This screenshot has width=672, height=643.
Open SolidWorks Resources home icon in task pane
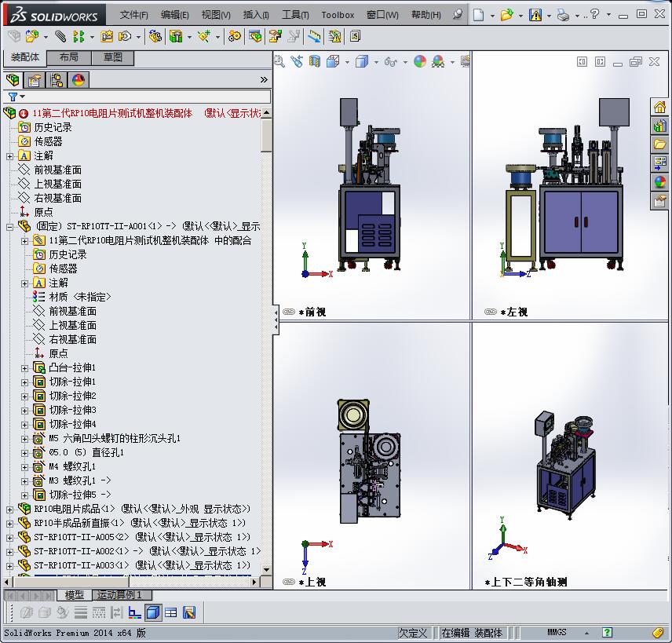point(660,107)
